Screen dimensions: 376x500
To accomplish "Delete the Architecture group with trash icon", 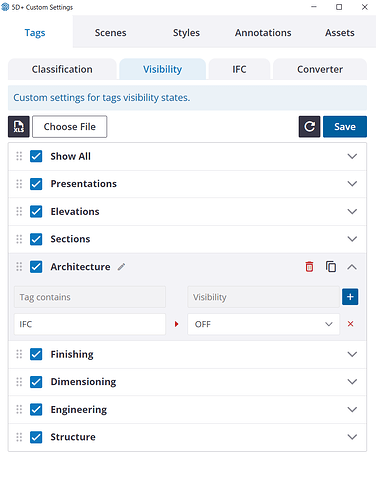I will [x=309, y=267].
